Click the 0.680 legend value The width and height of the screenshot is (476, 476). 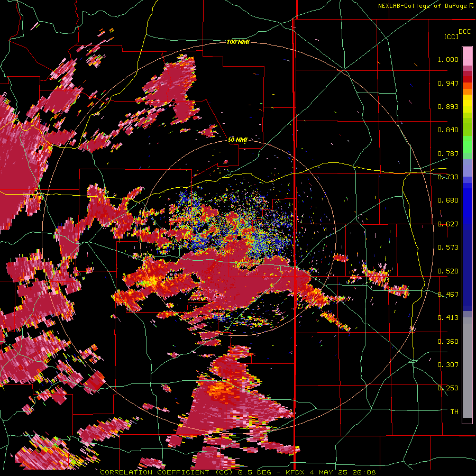click(x=448, y=200)
